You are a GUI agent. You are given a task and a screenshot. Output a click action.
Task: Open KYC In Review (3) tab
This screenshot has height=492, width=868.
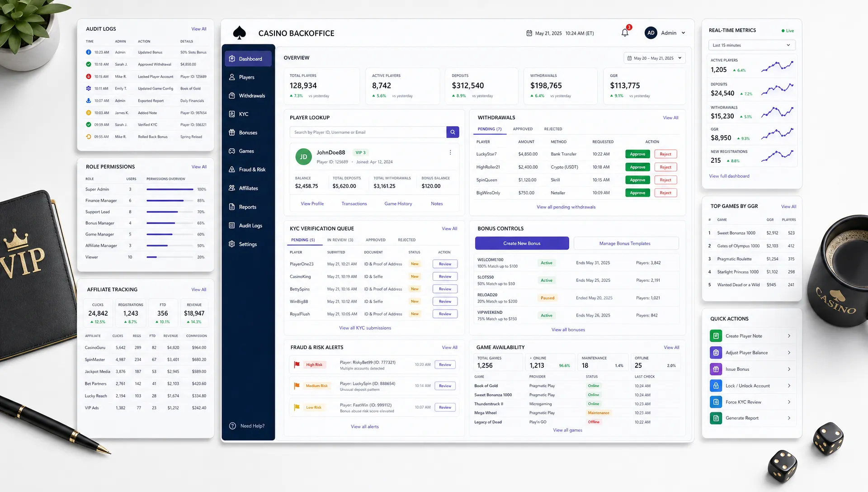point(340,240)
